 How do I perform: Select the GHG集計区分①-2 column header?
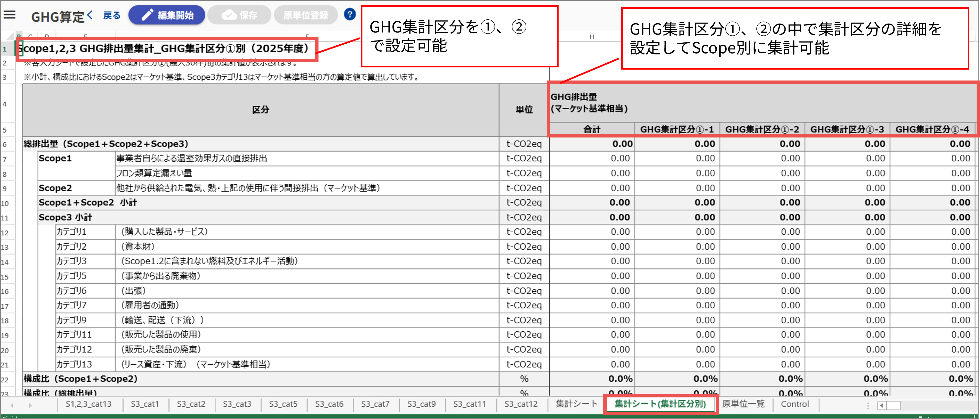click(x=762, y=129)
